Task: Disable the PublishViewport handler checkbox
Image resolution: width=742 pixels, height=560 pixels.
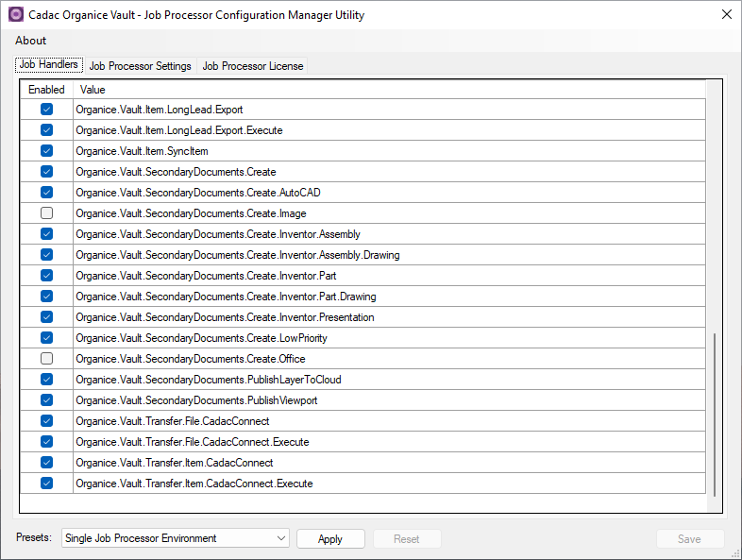Action: point(46,401)
